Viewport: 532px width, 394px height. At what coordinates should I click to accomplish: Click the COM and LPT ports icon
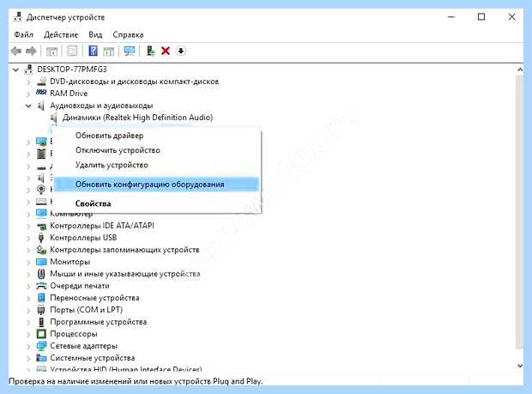[41, 310]
